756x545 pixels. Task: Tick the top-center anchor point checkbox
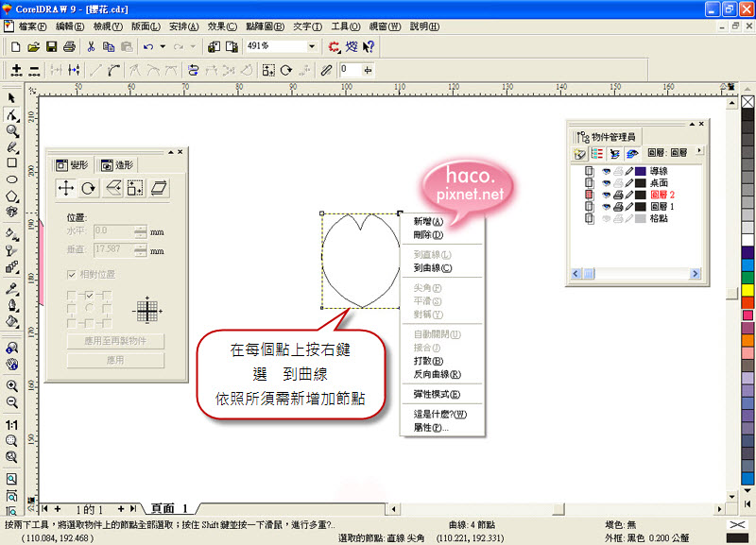click(x=89, y=295)
